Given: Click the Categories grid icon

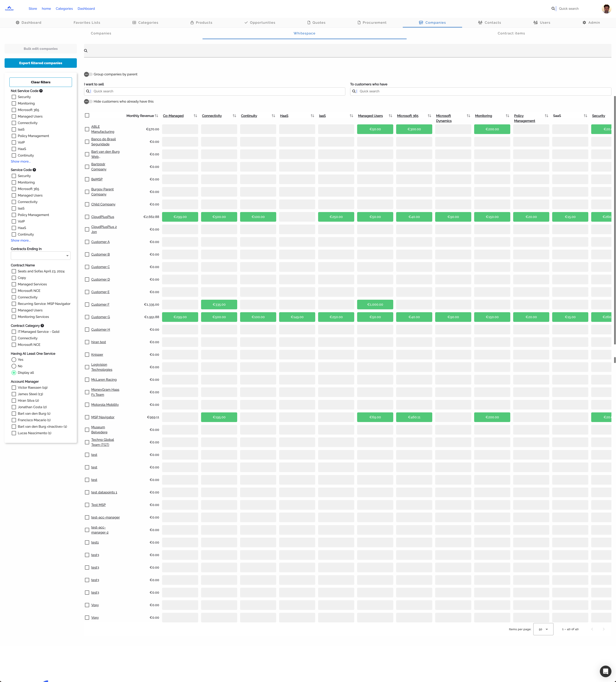Looking at the screenshot, I should (134, 23).
